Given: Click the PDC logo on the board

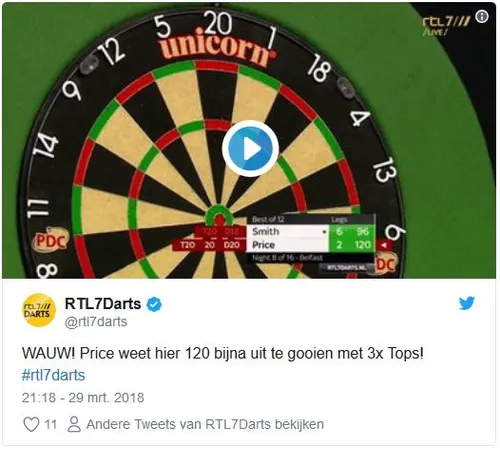Looking at the screenshot, I should [x=50, y=242].
